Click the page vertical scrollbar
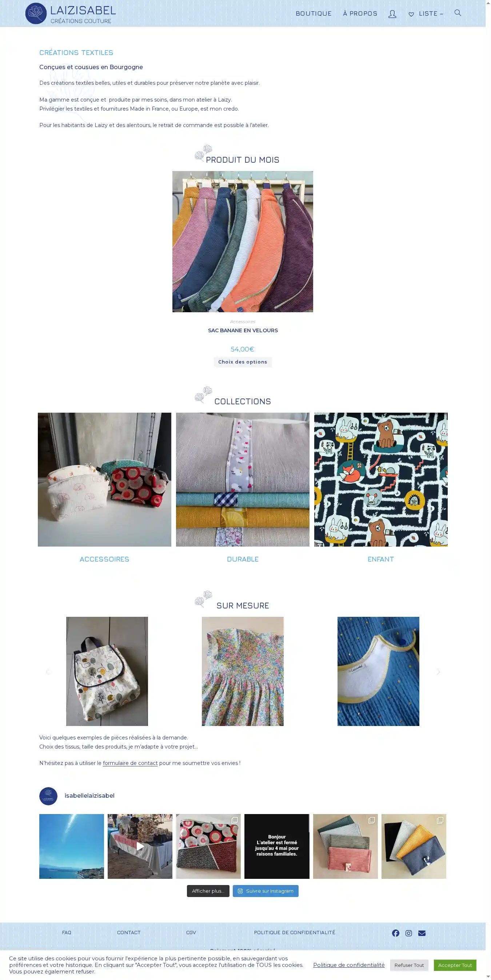This screenshot has width=491, height=980. (x=488, y=490)
